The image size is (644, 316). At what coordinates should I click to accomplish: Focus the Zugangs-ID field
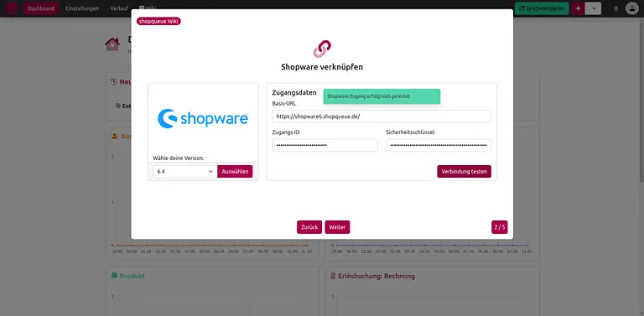click(325, 145)
